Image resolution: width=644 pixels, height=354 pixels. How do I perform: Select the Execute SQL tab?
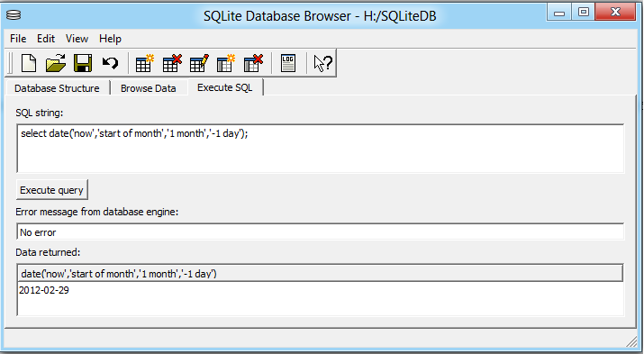(225, 87)
